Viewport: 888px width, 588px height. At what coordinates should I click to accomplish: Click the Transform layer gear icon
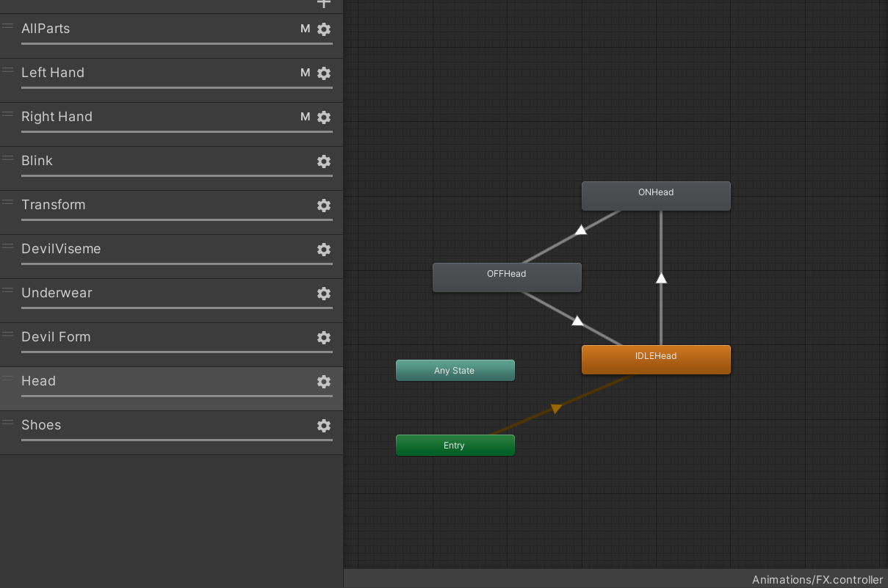(x=324, y=206)
